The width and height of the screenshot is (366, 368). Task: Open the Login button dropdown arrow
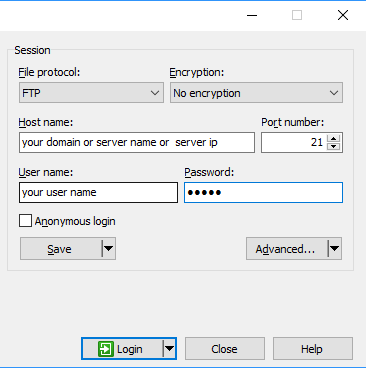[x=169, y=349]
